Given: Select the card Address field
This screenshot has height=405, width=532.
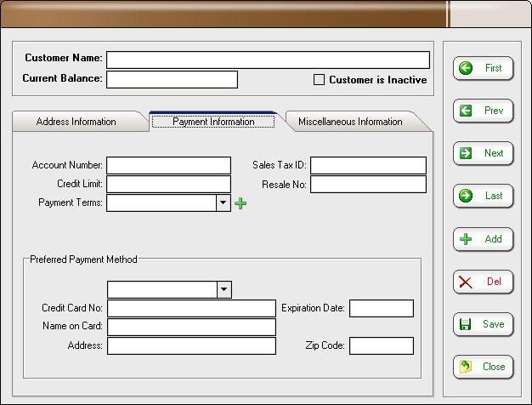Looking at the screenshot, I should (x=192, y=346).
